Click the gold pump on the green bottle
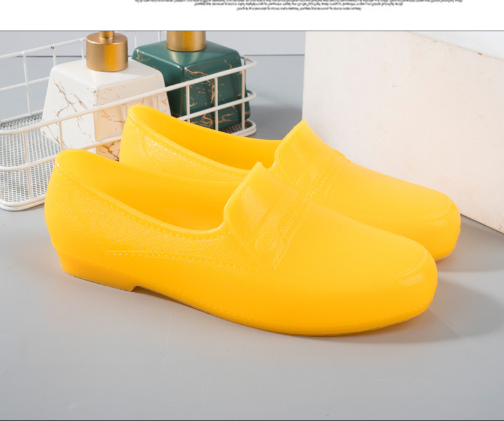Viewport: 504px width, 421px height. (186, 40)
